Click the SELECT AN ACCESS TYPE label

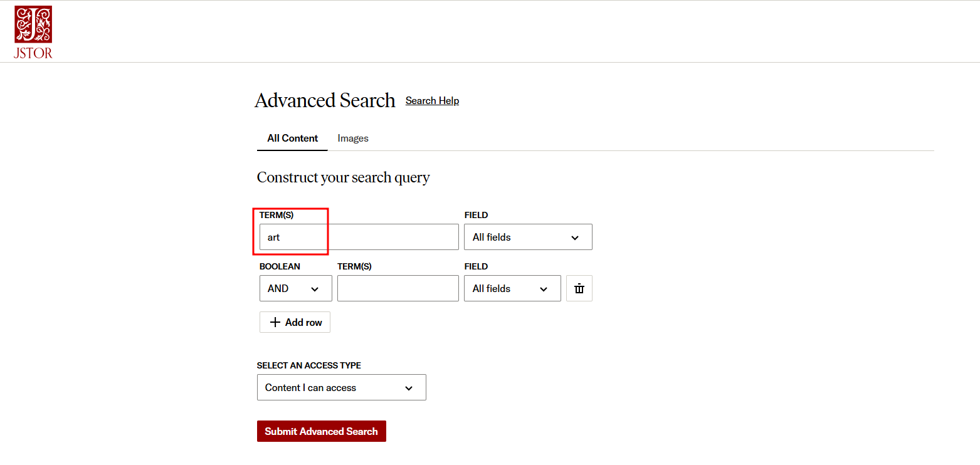(308, 365)
